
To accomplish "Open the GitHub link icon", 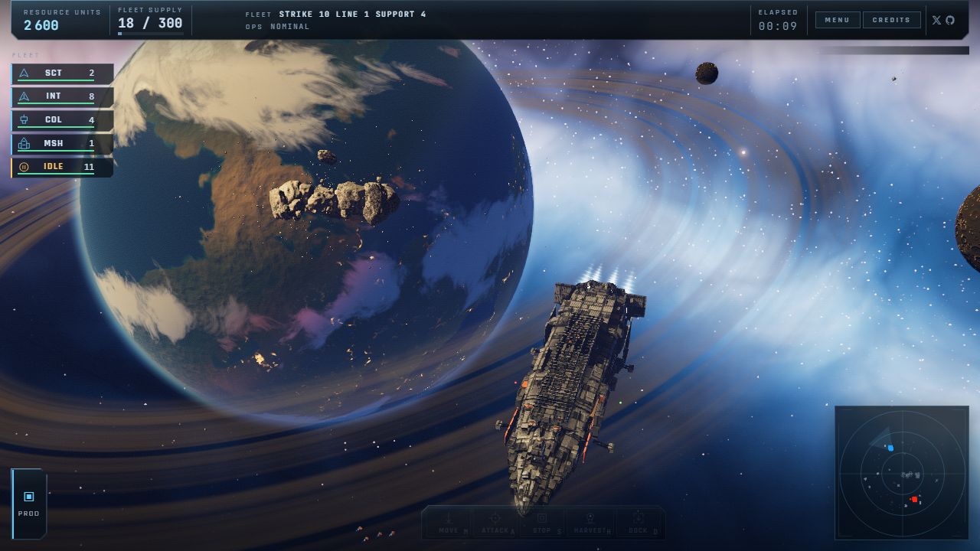I will click(x=950, y=20).
